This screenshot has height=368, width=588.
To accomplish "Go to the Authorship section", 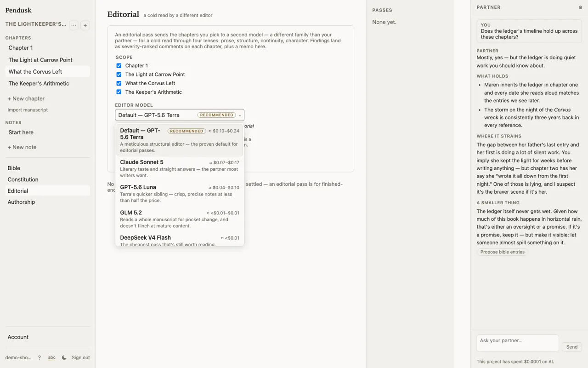I will pos(48,202).
